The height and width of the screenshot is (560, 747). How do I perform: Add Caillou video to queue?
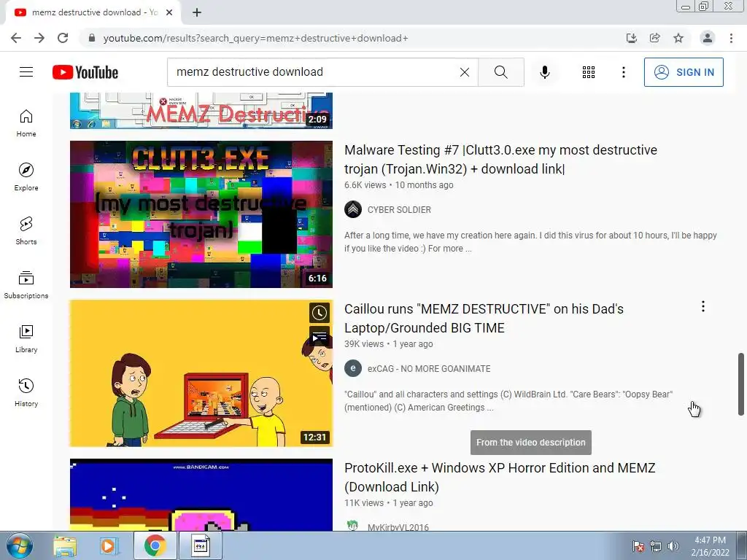320,336
